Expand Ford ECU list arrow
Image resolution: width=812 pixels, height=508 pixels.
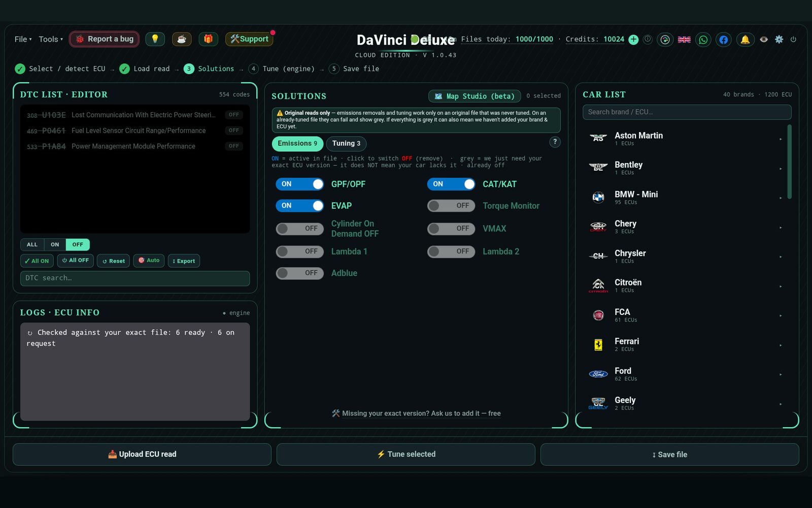(x=781, y=375)
